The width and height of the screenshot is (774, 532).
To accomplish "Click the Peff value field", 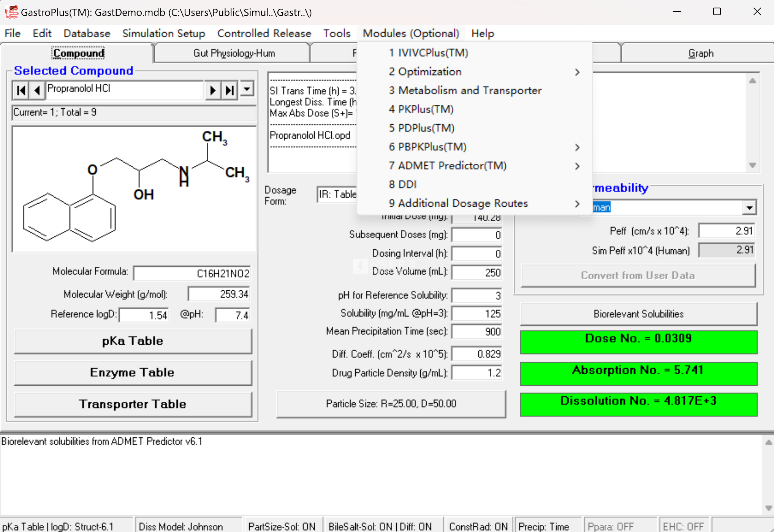I will (x=727, y=231).
